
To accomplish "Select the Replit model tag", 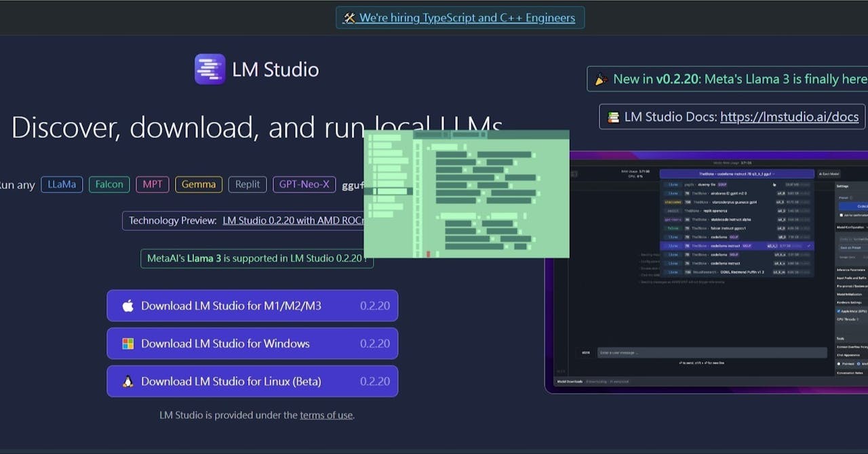I will point(248,184).
